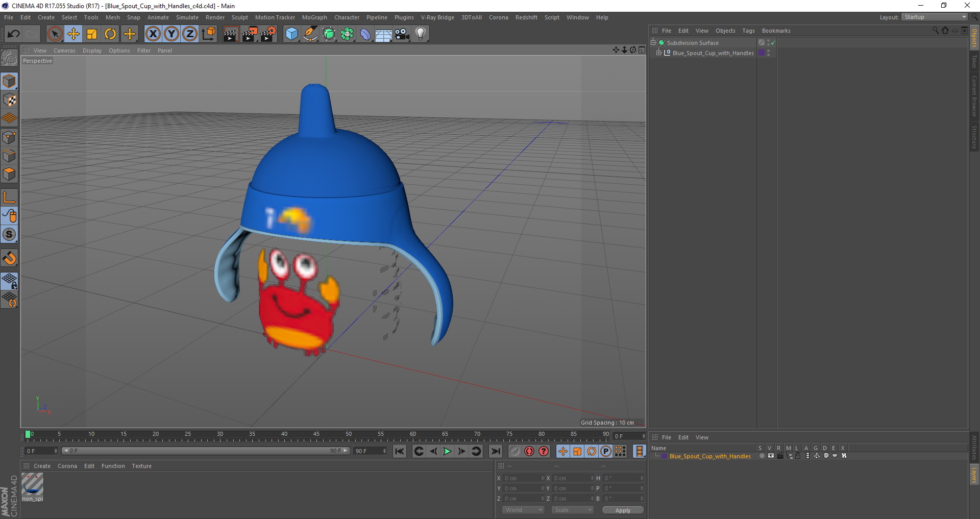Toggle Z axis lock
This screenshot has width=980, height=519.
[x=190, y=34]
